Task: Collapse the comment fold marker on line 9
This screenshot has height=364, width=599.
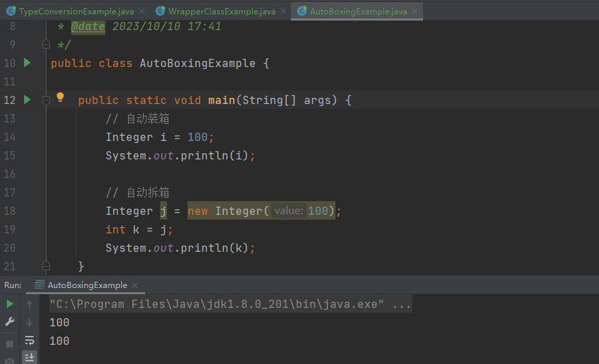Action: pyautogui.click(x=47, y=44)
